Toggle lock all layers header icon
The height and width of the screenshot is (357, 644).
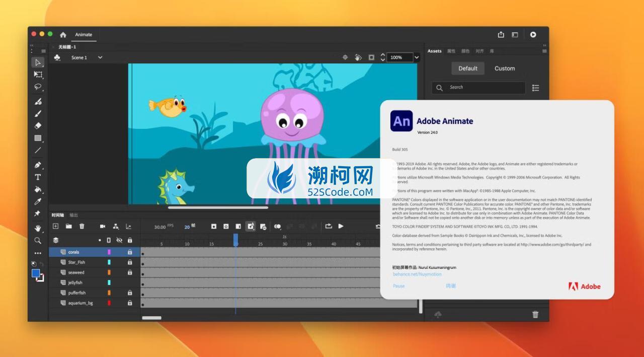(130, 240)
